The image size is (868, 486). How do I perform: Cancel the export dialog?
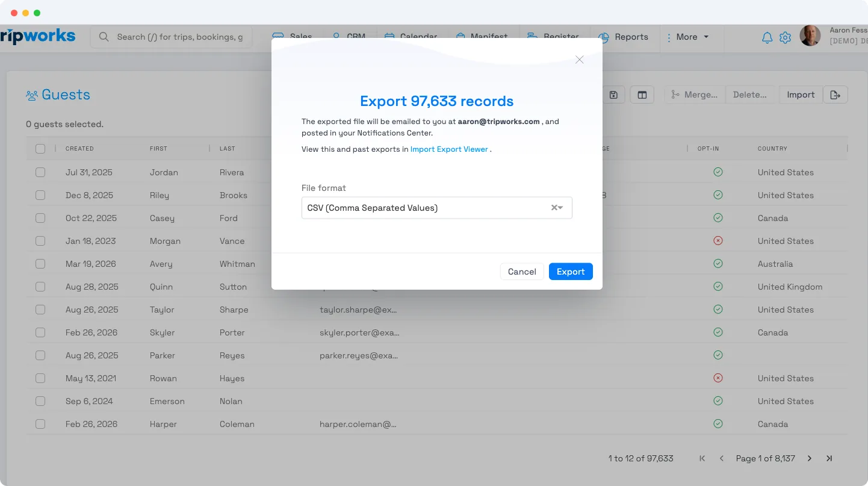pos(522,272)
